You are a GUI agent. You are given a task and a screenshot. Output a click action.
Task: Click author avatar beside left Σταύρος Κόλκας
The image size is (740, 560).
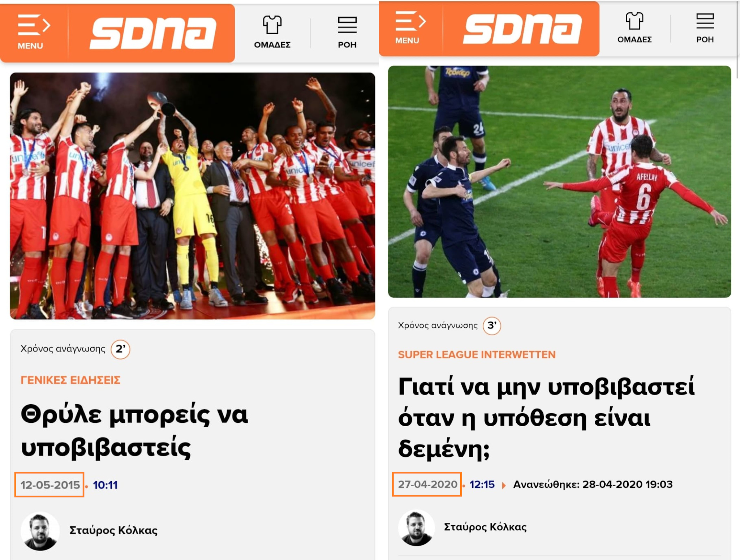[40, 531]
